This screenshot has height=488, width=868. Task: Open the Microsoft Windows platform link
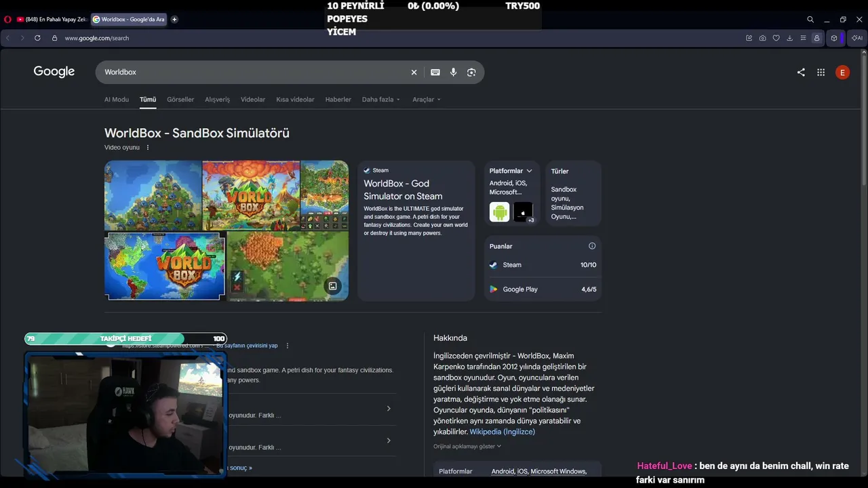[558, 472]
